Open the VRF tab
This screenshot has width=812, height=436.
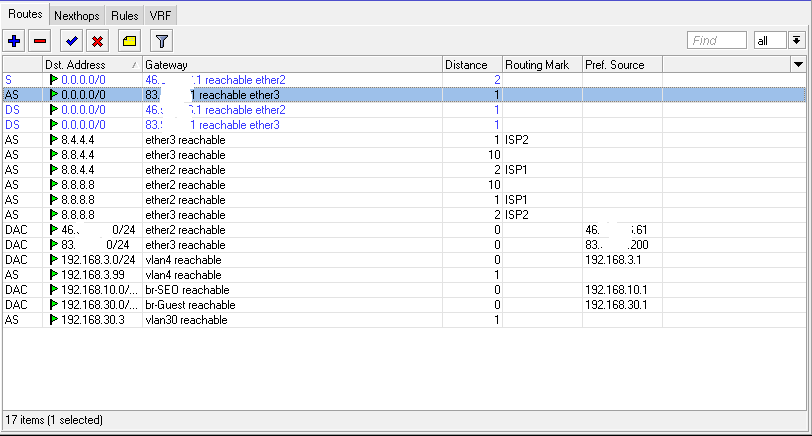pyautogui.click(x=160, y=16)
